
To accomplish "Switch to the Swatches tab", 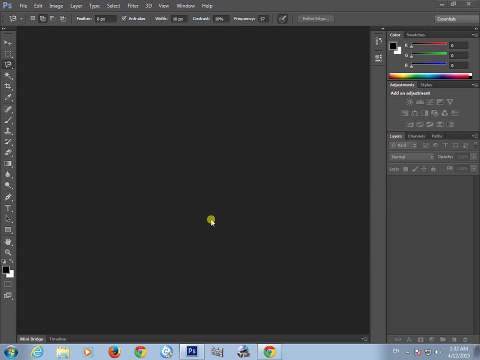I will point(415,35).
